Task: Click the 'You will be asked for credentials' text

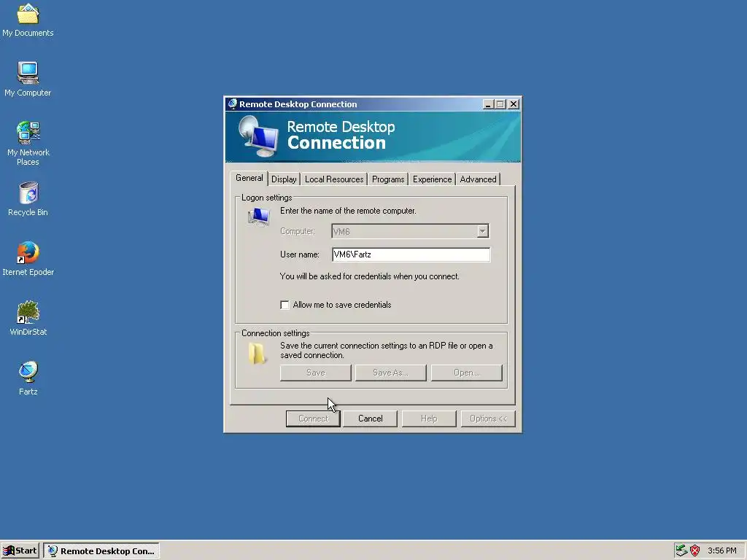Action: (370, 276)
